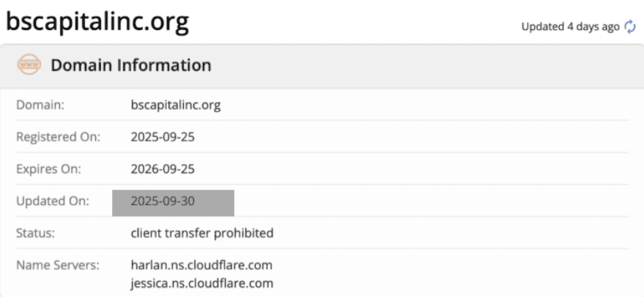Click the jessica.ns.cloudflare.com name server
The width and height of the screenshot is (644, 304).
click(x=201, y=283)
